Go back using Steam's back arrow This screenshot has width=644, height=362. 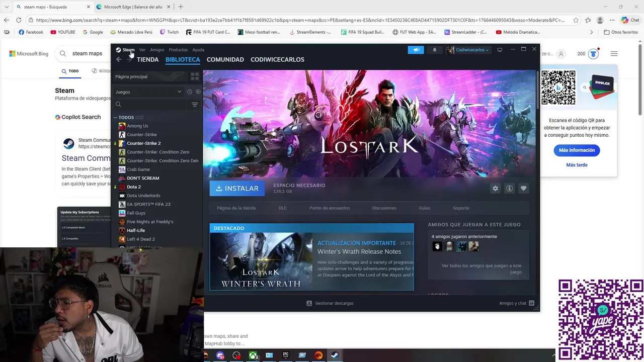119,59
